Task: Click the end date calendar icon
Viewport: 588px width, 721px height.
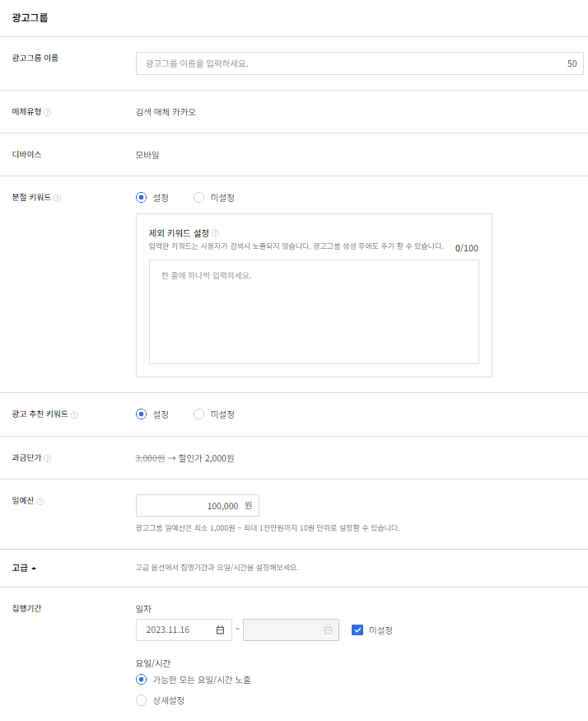Action: click(328, 630)
